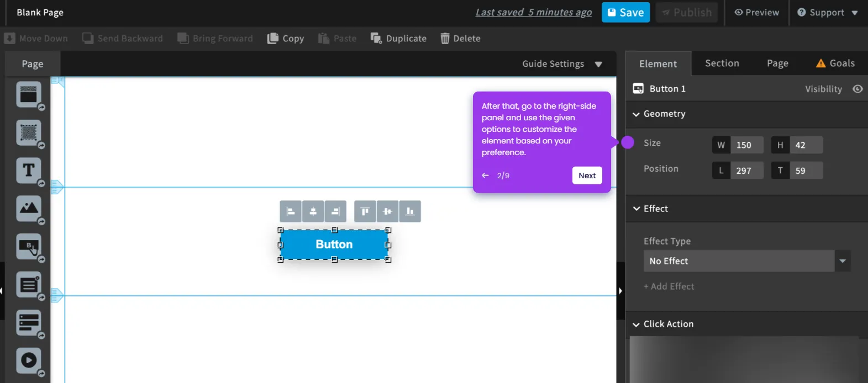
Task: Switch to the Element tab
Action: [658, 63]
